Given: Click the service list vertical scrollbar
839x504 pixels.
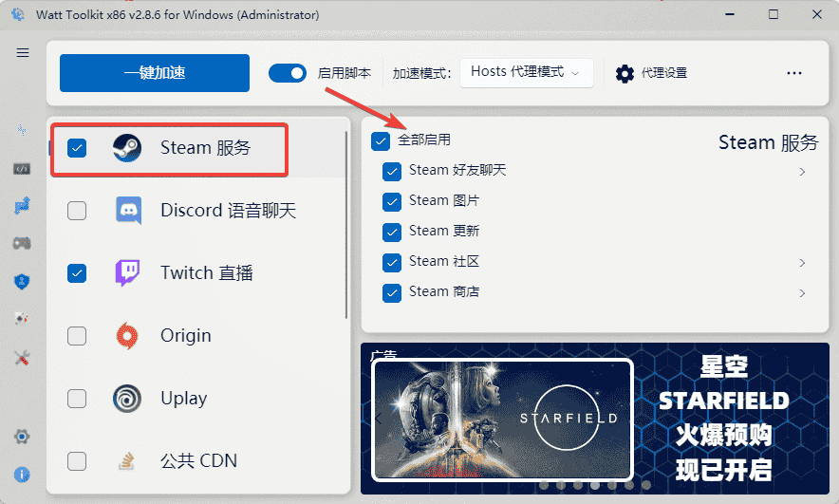Looking at the screenshot, I should (346, 225).
